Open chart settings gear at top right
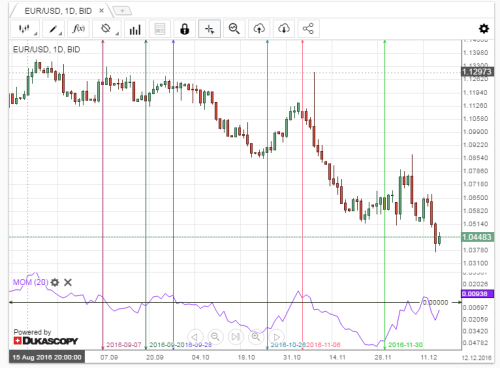 click(484, 29)
